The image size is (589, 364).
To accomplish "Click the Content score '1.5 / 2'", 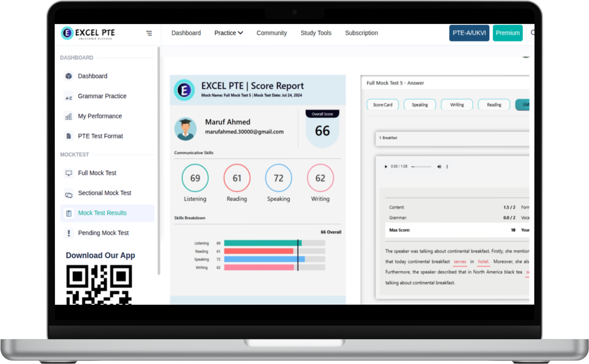I will 509,207.
